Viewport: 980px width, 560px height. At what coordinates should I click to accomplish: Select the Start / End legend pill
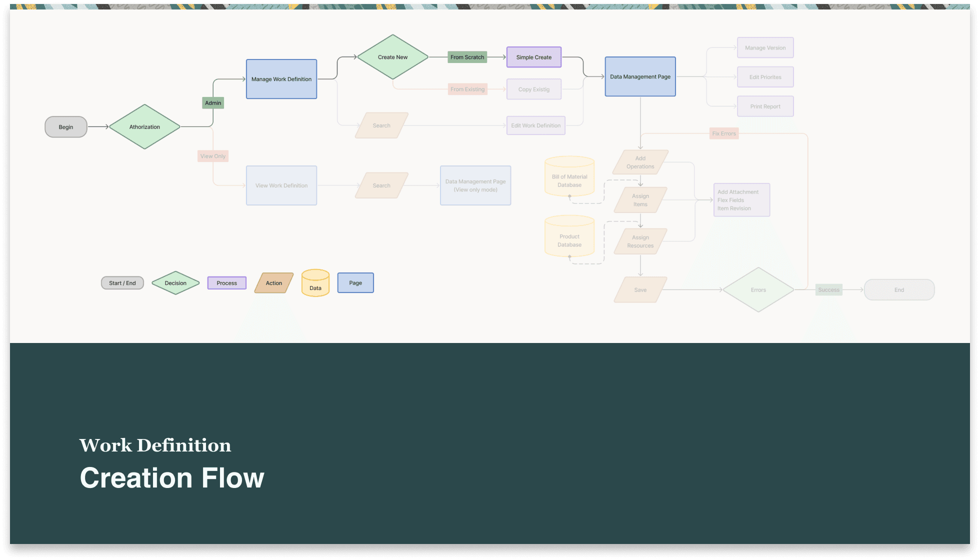[x=122, y=283]
